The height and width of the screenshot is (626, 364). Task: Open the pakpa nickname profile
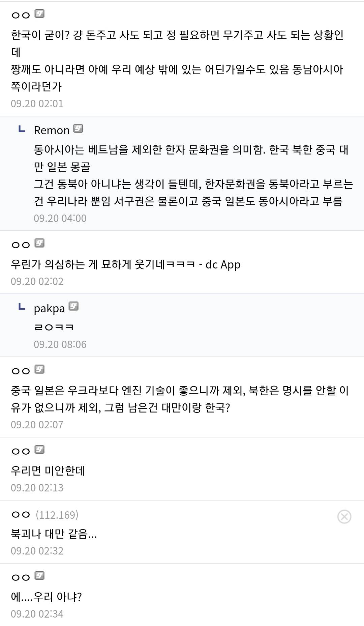click(x=49, y=308)
